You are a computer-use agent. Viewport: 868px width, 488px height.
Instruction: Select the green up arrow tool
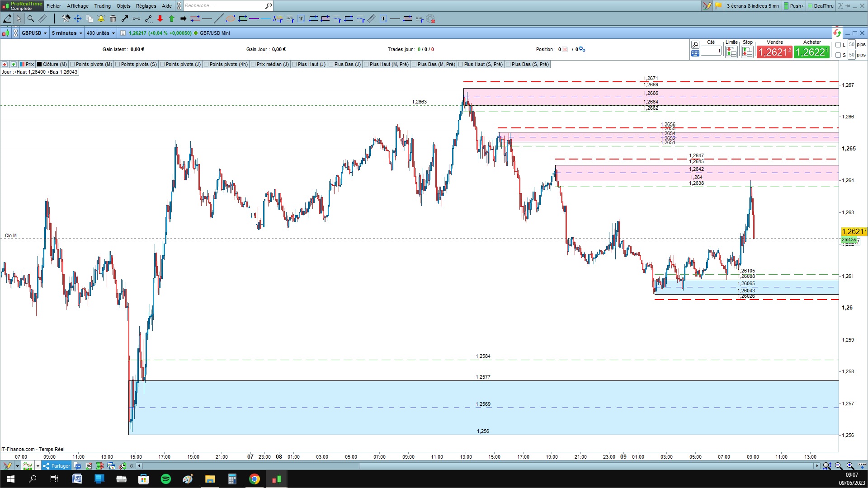click(172, 19)
